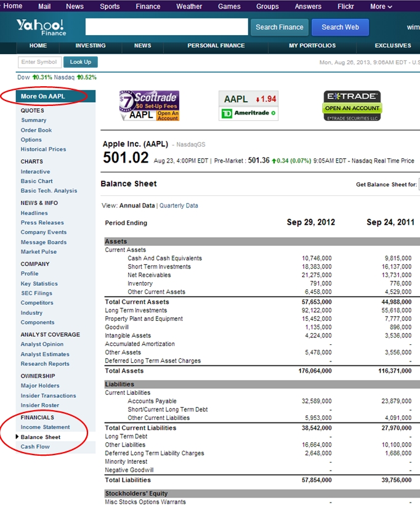Viewport: 420px width, 505px height.
Task: Open Basic Chart
Action: click(x=37, y=181)
